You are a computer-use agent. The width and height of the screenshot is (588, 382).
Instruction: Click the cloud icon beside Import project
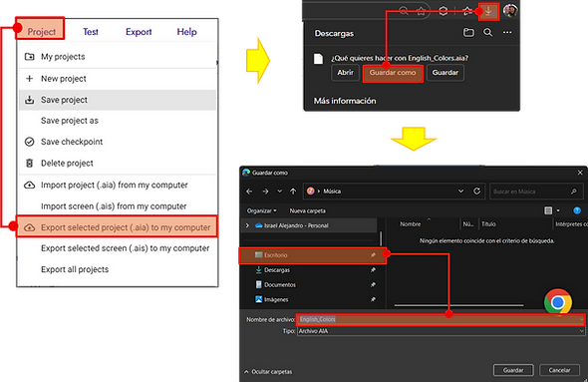29,185
